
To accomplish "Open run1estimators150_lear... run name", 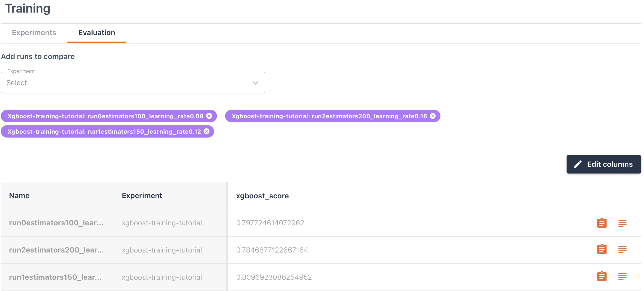I will [x=55, y=277].
